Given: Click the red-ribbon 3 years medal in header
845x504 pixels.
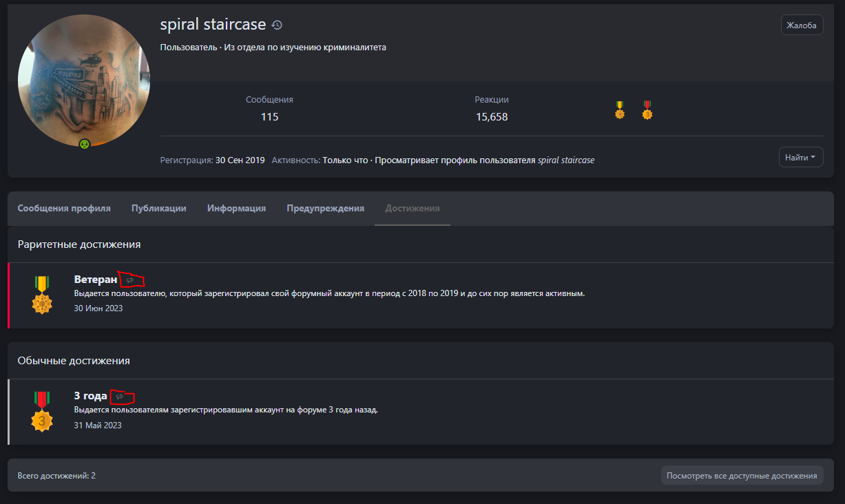Looking at the screenshot, I should (x=647, y=110).
